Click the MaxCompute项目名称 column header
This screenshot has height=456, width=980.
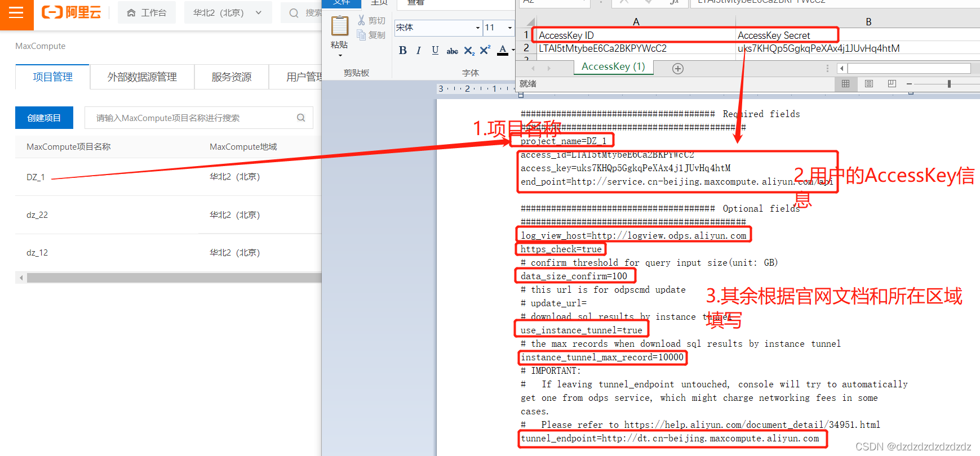(68, 146)
